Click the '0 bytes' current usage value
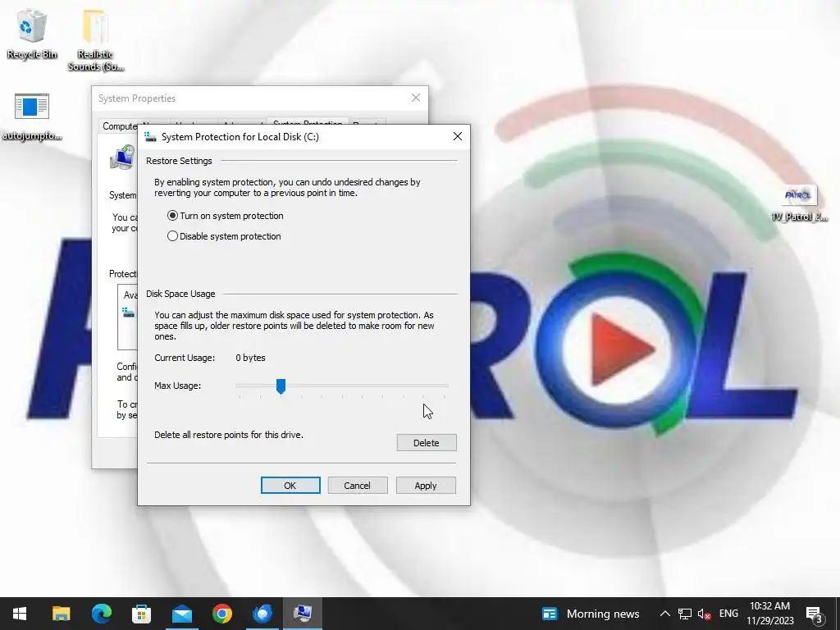This screenshot has height=630, width=840. (250, 358)
